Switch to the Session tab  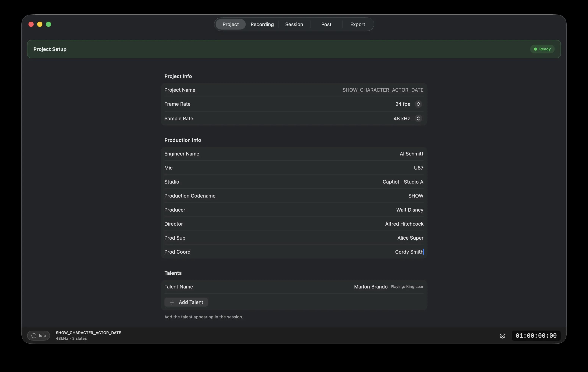coord(294,24)
